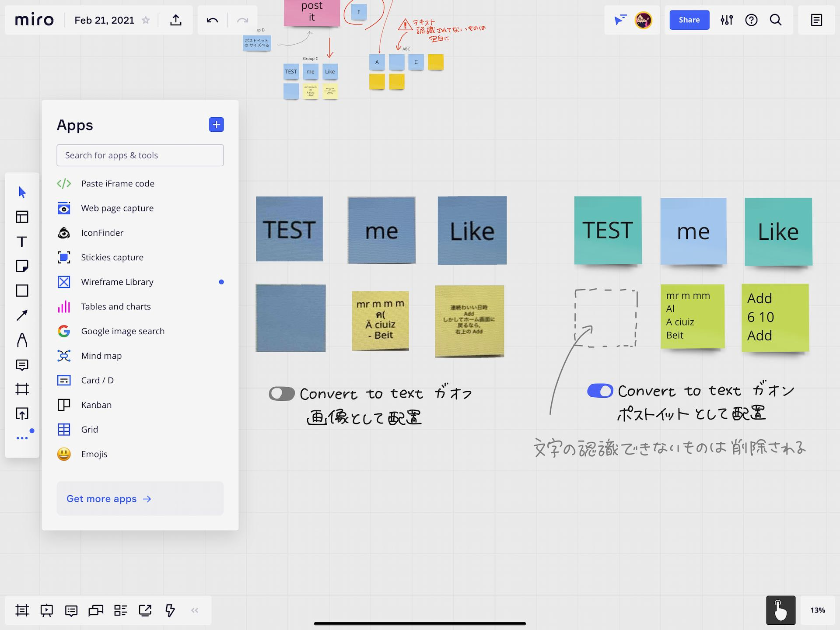The height and width of the screenshot is (630, 840).
Task: Start Presentation mode
Action: [x=46, y=610]
